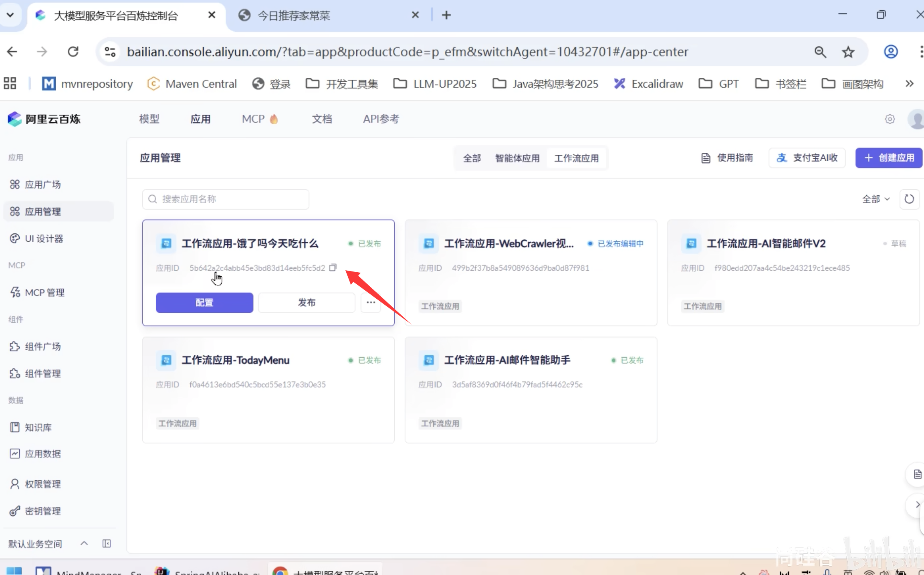Open 密钥管理 in the sidebar
Viewport: 924px width, 575px height.
coord(42,511)
